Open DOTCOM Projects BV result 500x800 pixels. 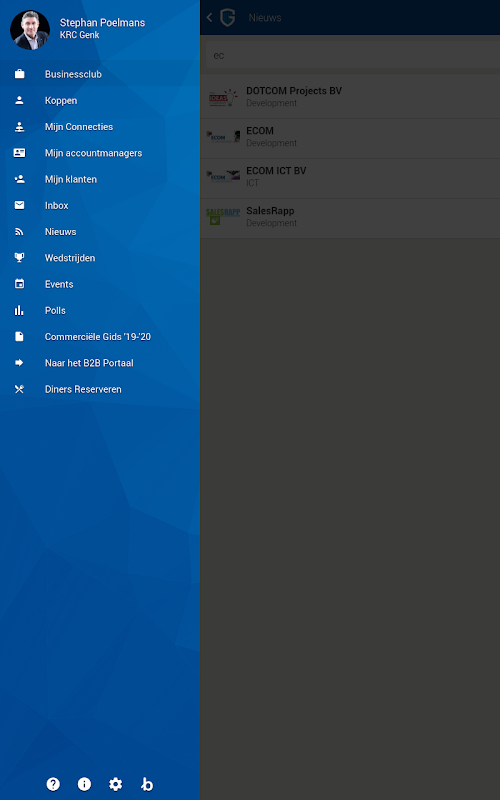click(350, 96)
